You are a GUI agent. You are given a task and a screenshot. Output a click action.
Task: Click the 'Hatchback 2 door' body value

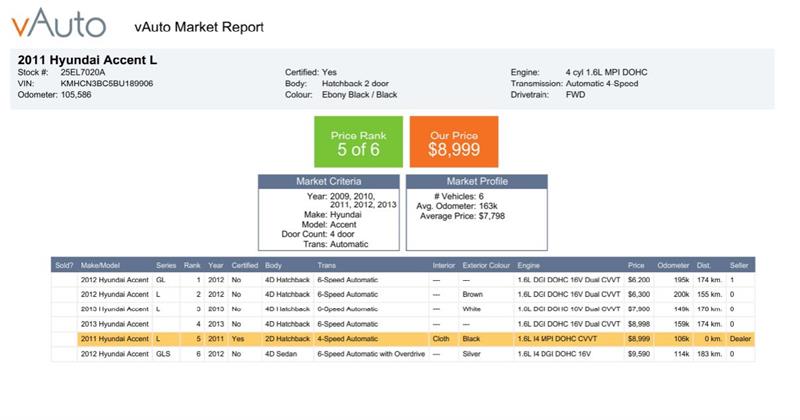pos(355,84)
